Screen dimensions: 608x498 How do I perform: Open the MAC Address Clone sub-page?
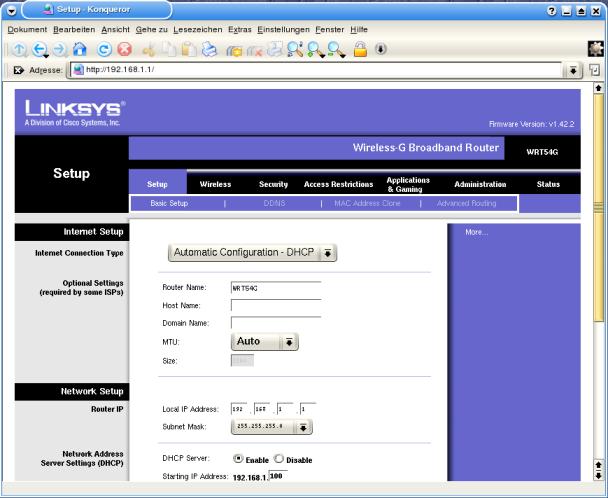(x=369, y=203)
